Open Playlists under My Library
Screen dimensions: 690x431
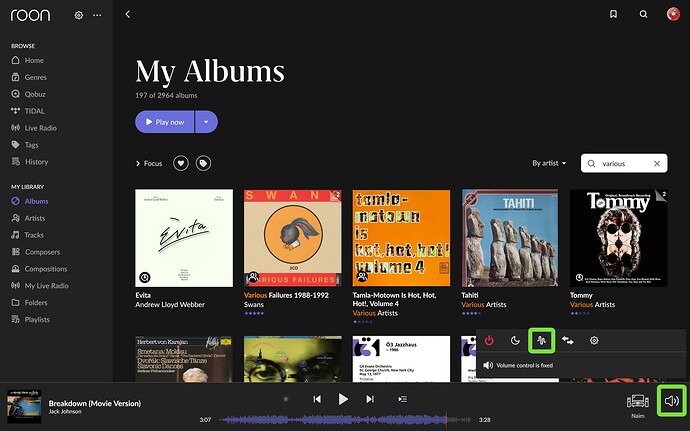tap(30, 319)
